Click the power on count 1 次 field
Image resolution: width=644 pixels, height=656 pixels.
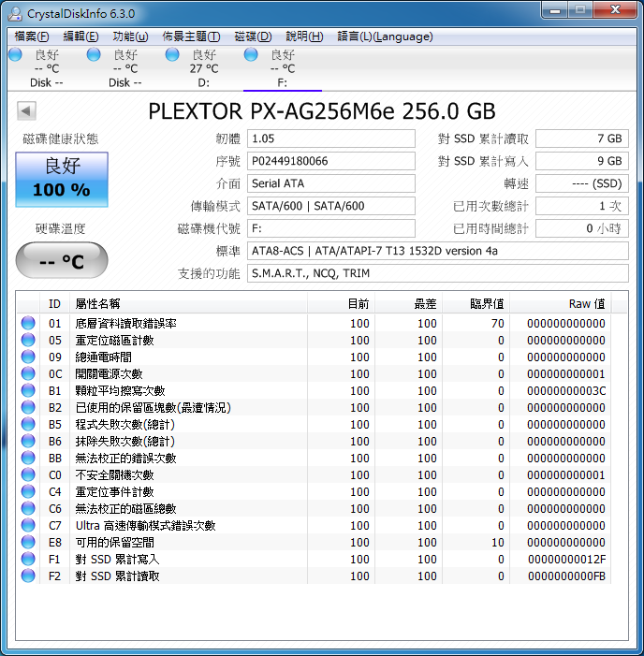(582, 206)
